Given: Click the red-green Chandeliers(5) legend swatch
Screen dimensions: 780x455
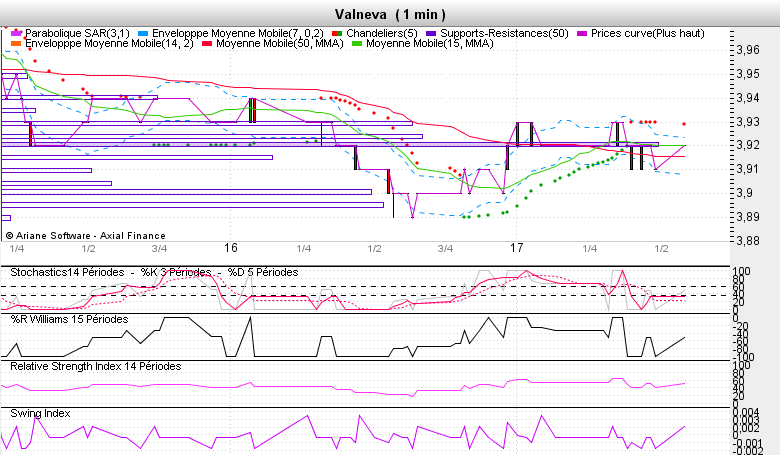Looking at the screenshot, I should (337, 33).
